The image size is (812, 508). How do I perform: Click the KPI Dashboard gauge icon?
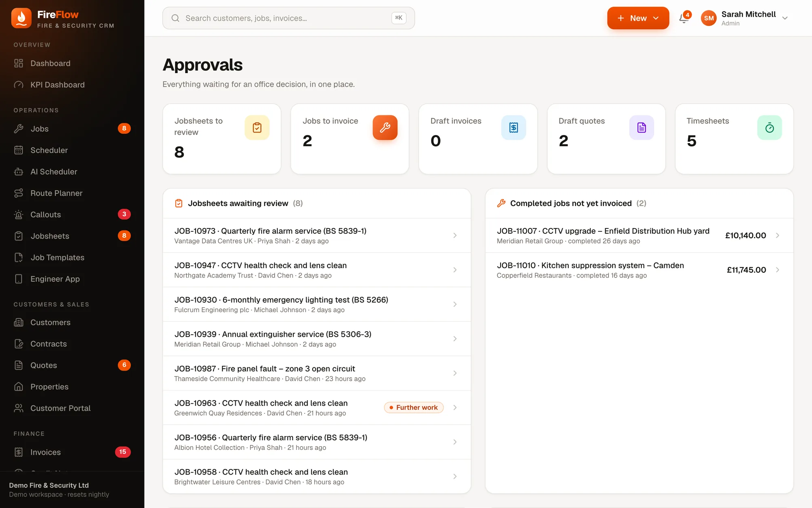(x=19, y=85)
